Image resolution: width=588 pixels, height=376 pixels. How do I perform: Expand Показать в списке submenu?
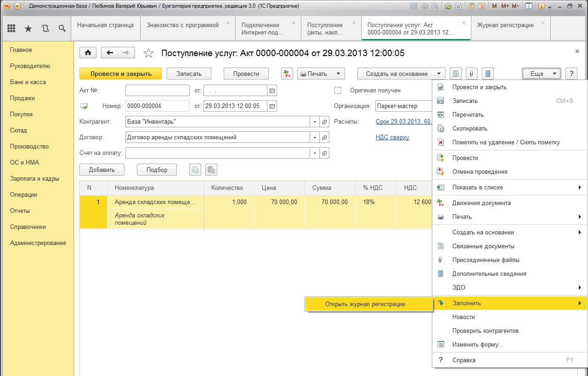(509, 187)
